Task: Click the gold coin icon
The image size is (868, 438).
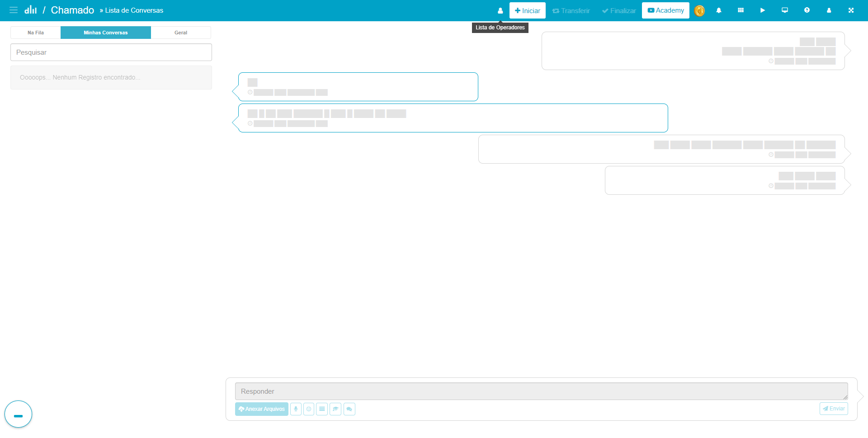Action: [x=699, y=10]
